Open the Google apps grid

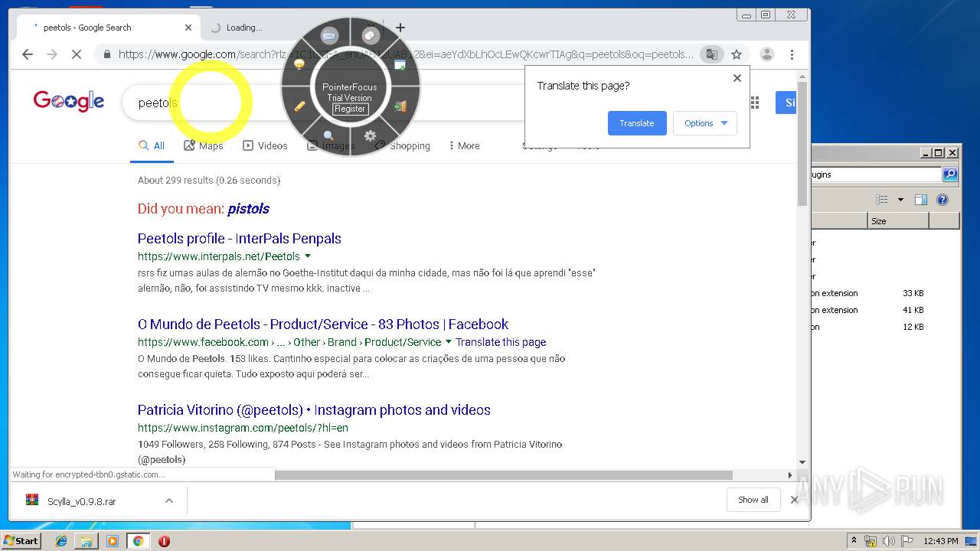pos(754,103)
